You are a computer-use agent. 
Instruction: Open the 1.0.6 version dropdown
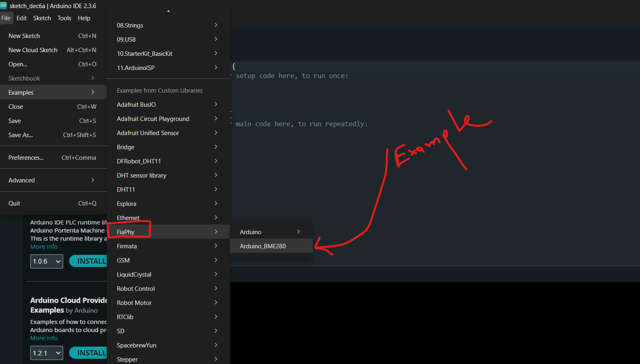click(47, 262)
